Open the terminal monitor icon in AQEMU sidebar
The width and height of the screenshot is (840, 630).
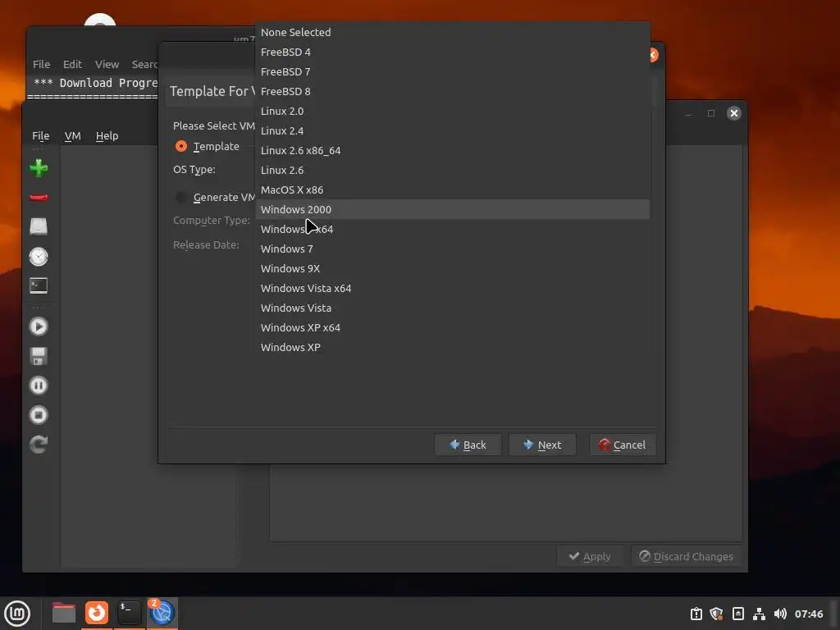39,285
